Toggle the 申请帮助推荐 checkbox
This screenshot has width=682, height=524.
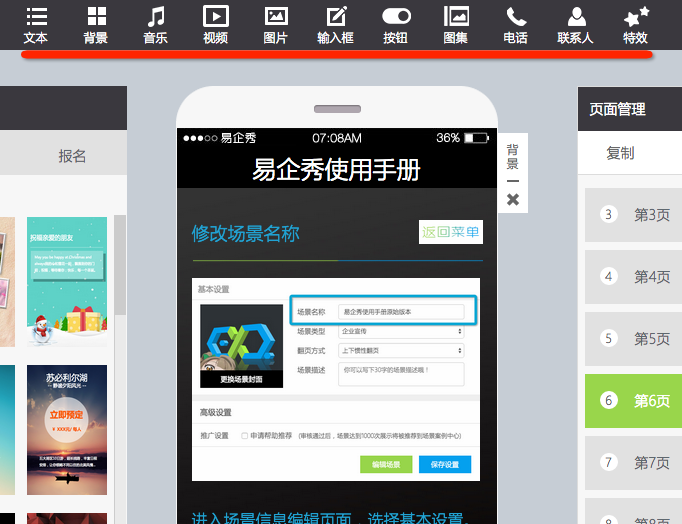(x=244, y=436)
